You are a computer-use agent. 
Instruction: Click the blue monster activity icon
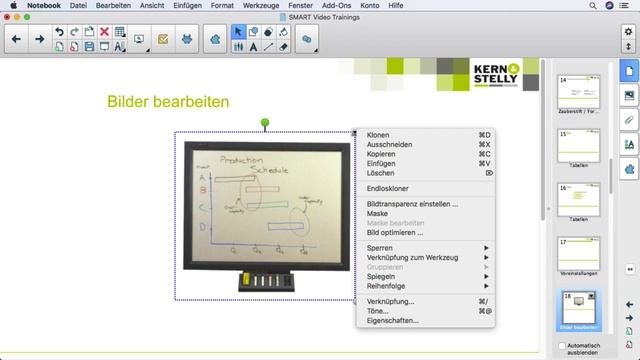tap(187, 39)
